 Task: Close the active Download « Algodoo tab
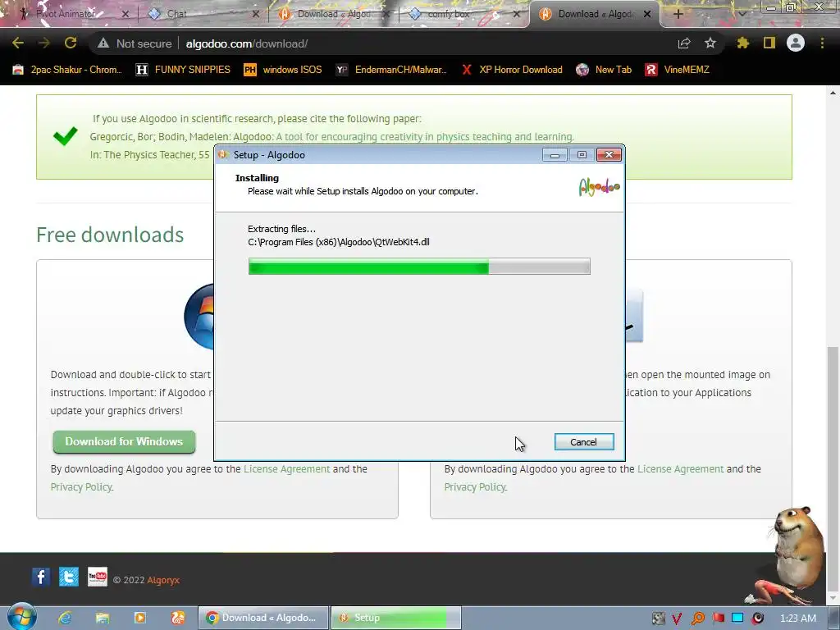coord(647,14)
